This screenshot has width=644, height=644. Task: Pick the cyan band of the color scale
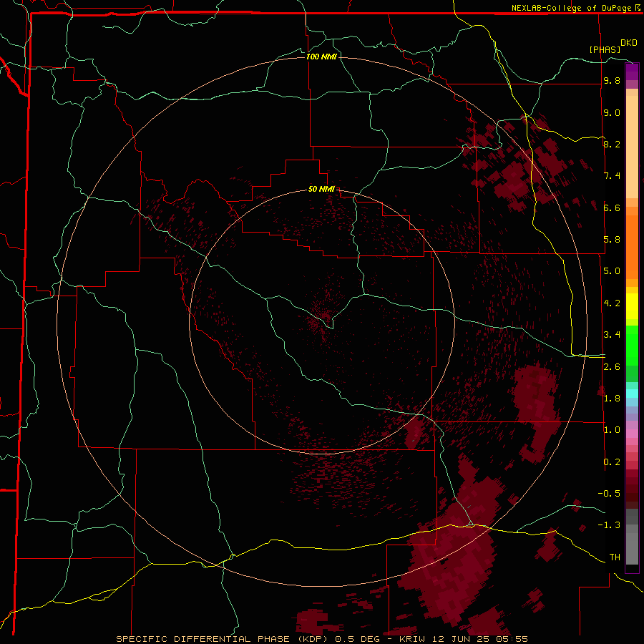(x=632, y=394)
